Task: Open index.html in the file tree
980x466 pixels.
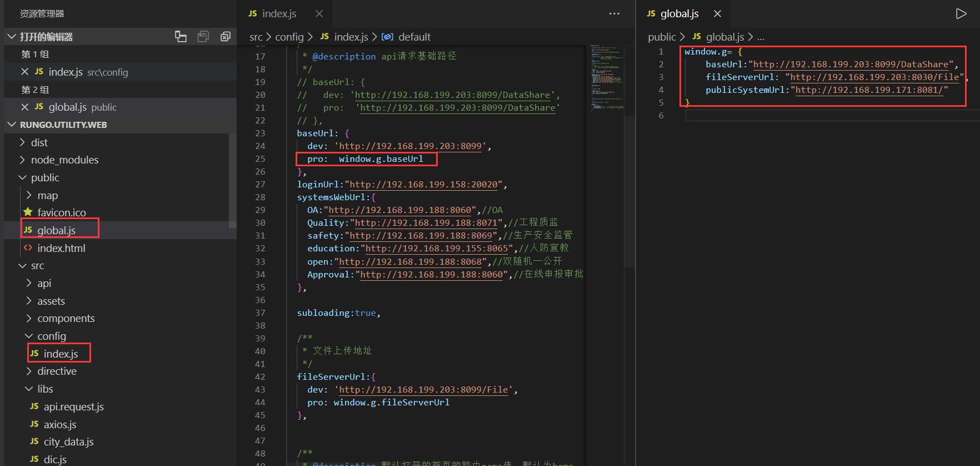Action: tap(61, 248)
